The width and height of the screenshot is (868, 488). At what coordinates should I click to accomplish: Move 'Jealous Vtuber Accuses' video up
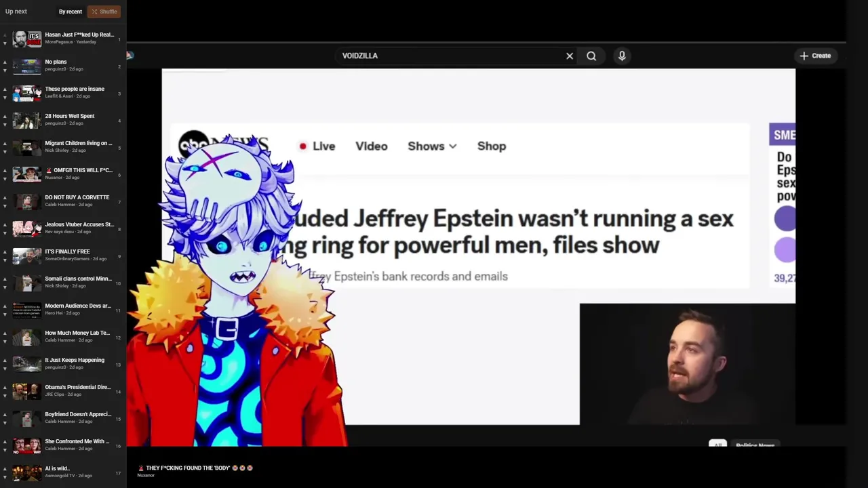point(5,224)
